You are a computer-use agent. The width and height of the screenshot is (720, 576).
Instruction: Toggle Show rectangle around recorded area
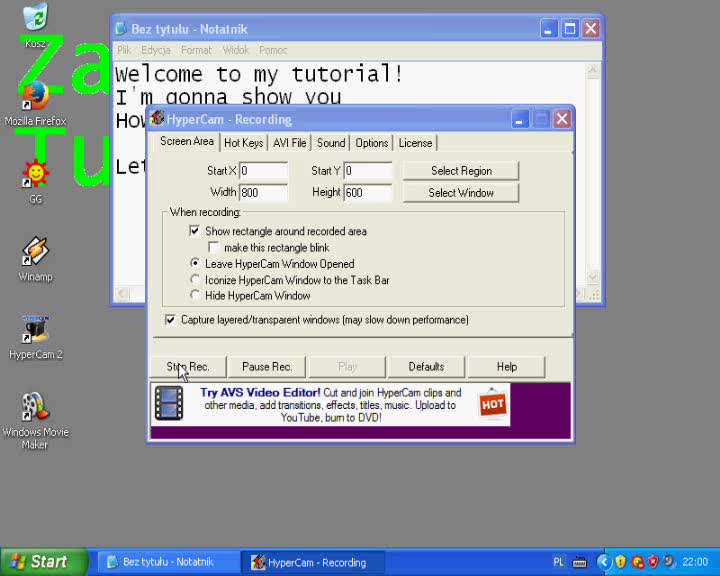click(194, 231)
